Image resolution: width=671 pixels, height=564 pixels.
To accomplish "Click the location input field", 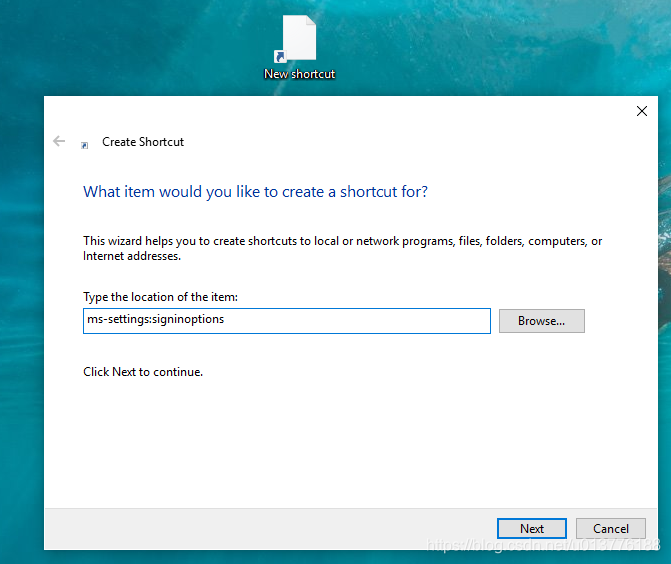I will click(287, 321).
